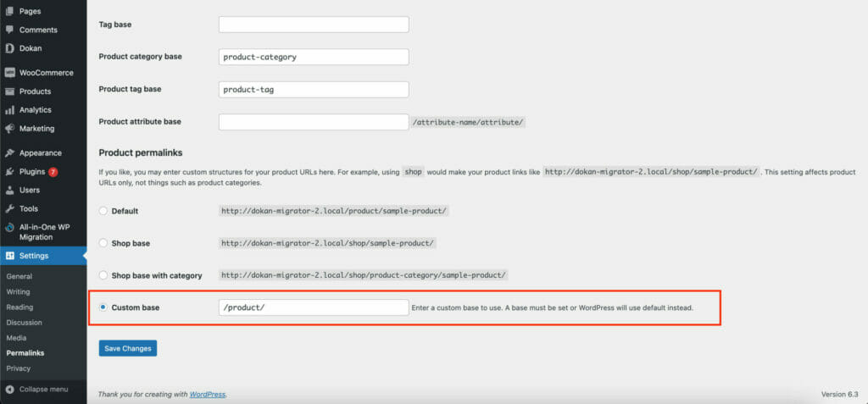Screen dimensions: 868x404
Task: Click the All-in-One WP Migration icon
Action: [9, 228]
